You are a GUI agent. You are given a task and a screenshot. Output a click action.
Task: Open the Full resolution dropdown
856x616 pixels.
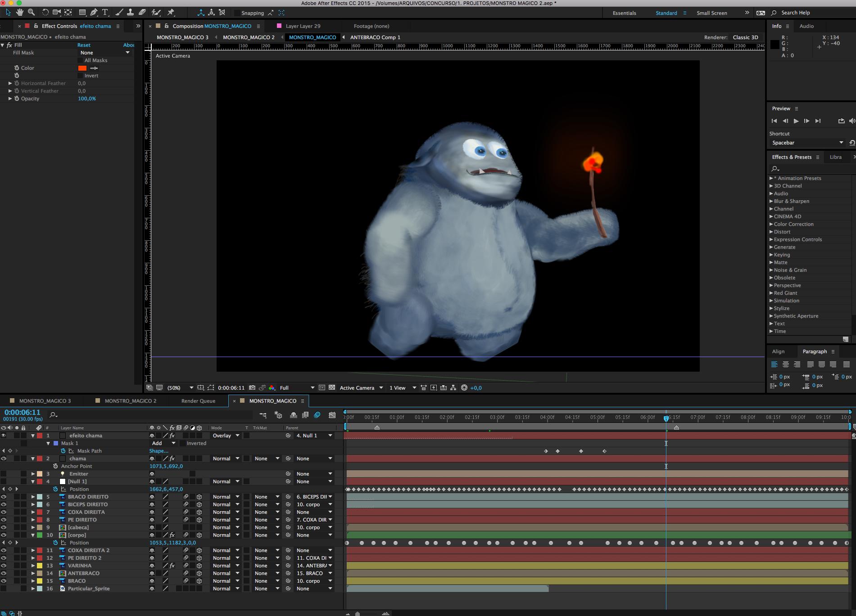click(x=297, y=388)
